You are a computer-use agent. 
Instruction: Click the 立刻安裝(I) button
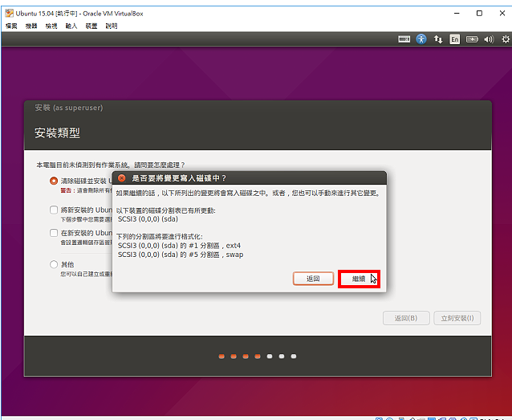[x=457, y=318]
